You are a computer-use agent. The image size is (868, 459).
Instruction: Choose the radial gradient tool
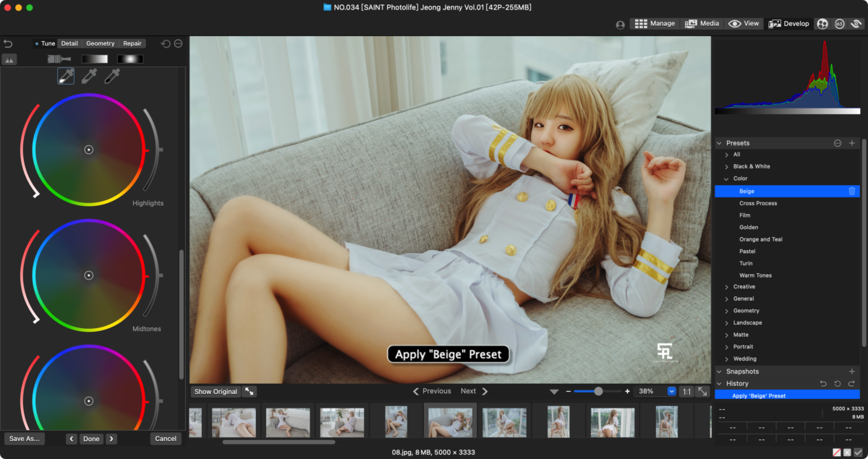(x=131, y=59)
